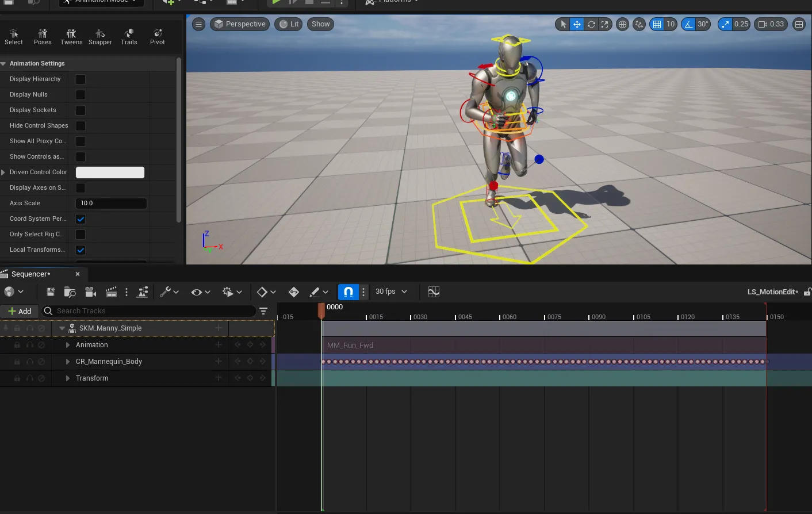812x514 pixels.
Task: Collapse Animation Settings section
Action: pyautogui.click(x=3, y=64)
